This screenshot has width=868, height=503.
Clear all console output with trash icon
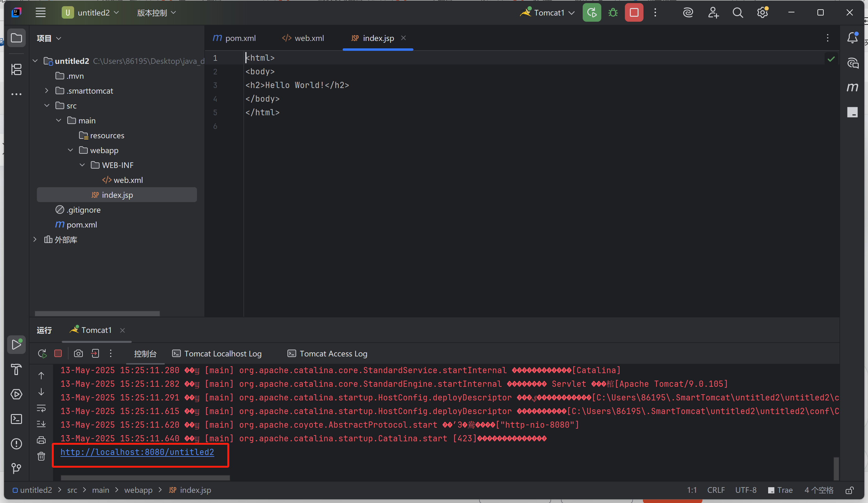pyautogui.click(x=41, y=456)
